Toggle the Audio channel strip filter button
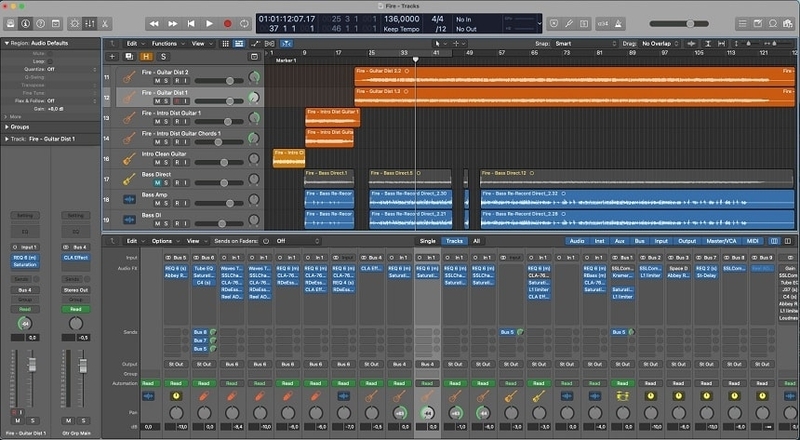Viewport: 800px width, 440px height. (x=577, y=241)
